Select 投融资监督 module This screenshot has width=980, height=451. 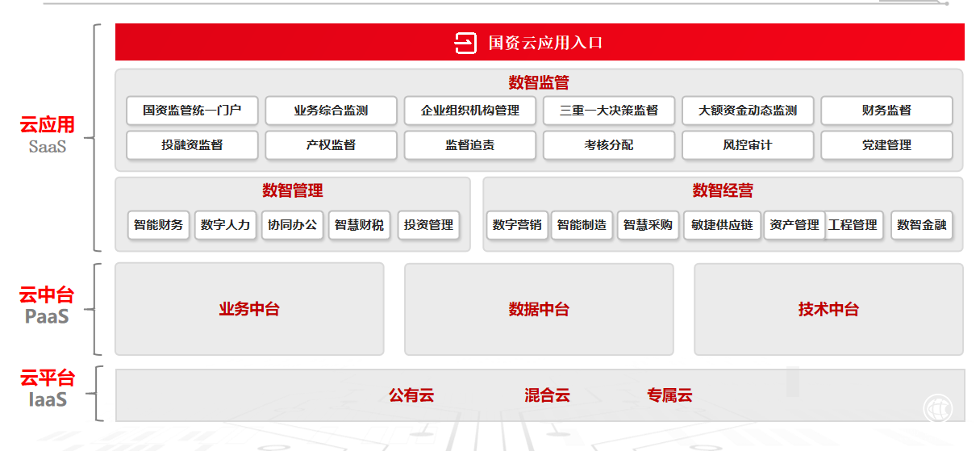192,145
